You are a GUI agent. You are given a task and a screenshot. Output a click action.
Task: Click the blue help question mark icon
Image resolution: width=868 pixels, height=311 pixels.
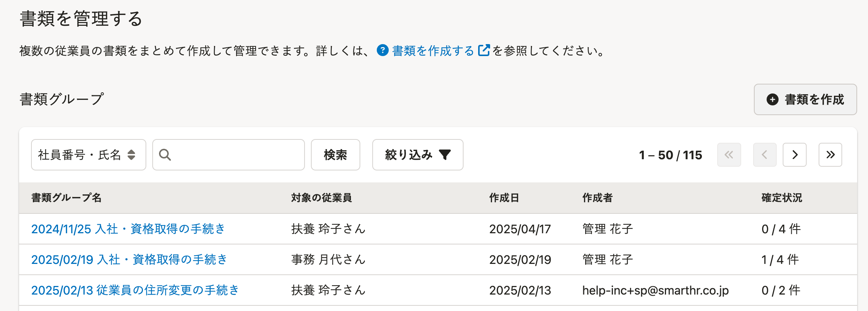[x=382, y=50]
